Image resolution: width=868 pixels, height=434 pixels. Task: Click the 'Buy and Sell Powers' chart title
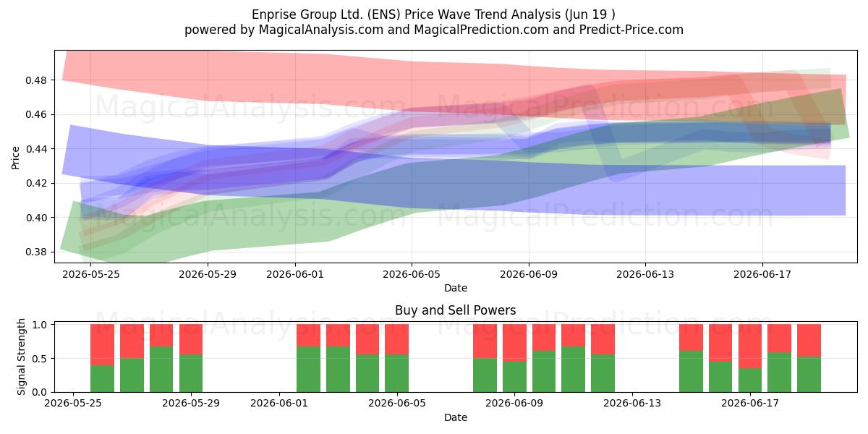pyautogui.click(x=456, y=310)
